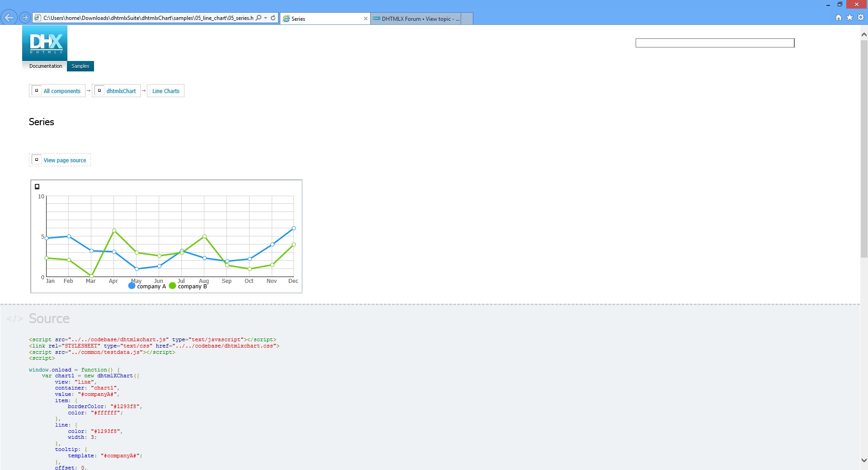Refresh the page with the reload icon

(273, 18)
